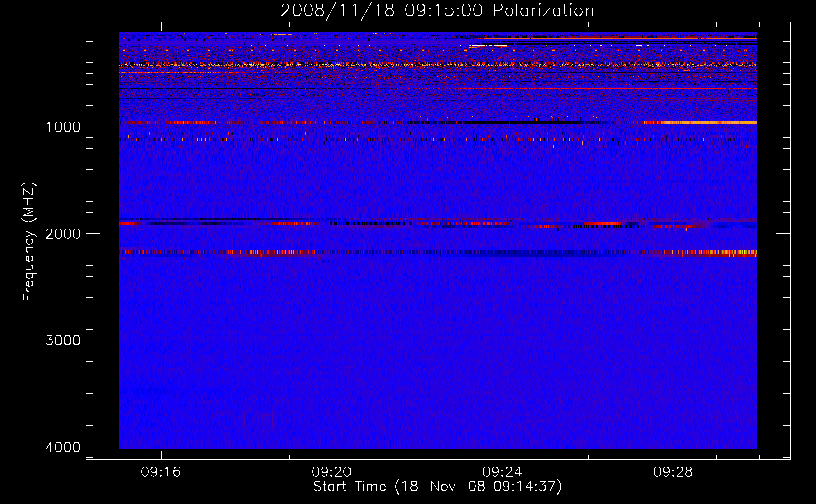Click the 09:20 time tick label
Screen dimensions: 816x504
click(x=331, y=472)
